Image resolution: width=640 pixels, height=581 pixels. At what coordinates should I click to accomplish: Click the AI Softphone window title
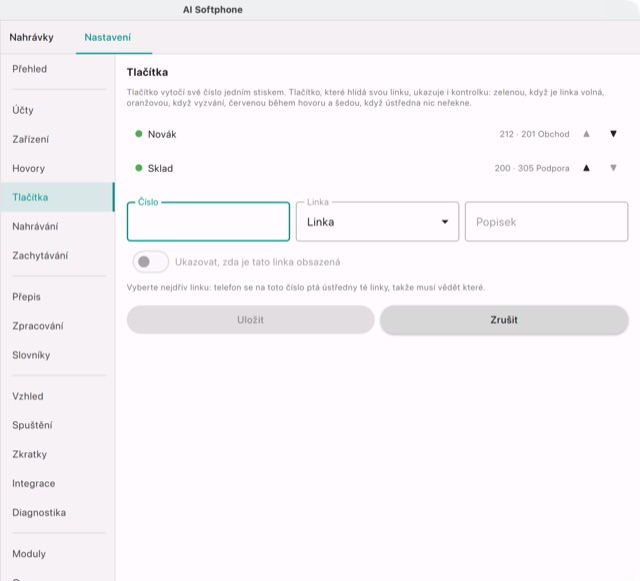click(x=213, y=10)
